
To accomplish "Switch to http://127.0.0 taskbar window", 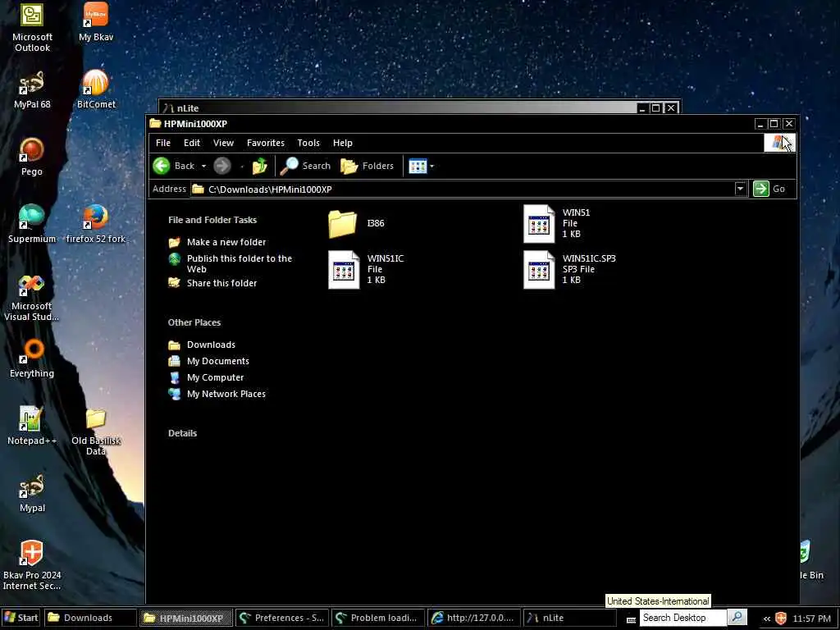I will pos(473,618).
